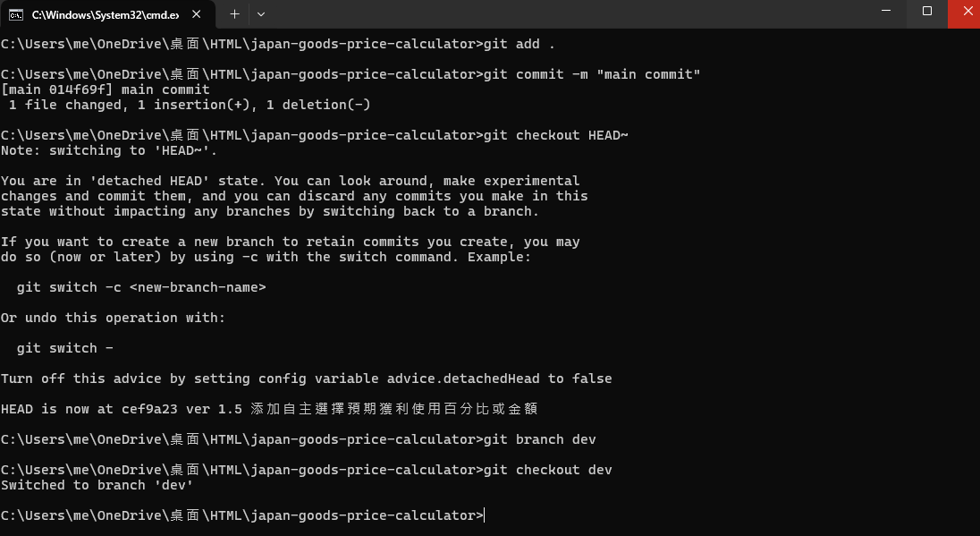The image size is (980, 536).
Task: Click the 'git branch dev' command line
Action: (x=298, y=439)
